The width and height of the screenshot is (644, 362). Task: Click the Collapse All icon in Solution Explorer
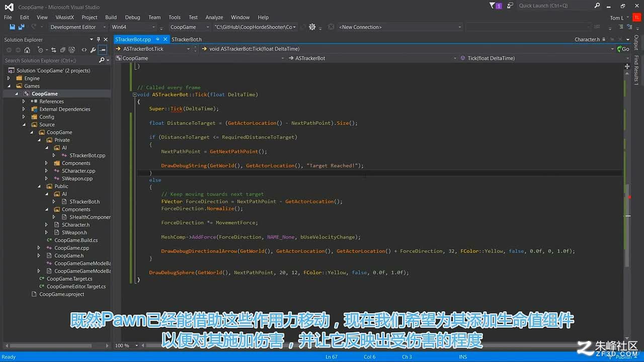point(62,50)
